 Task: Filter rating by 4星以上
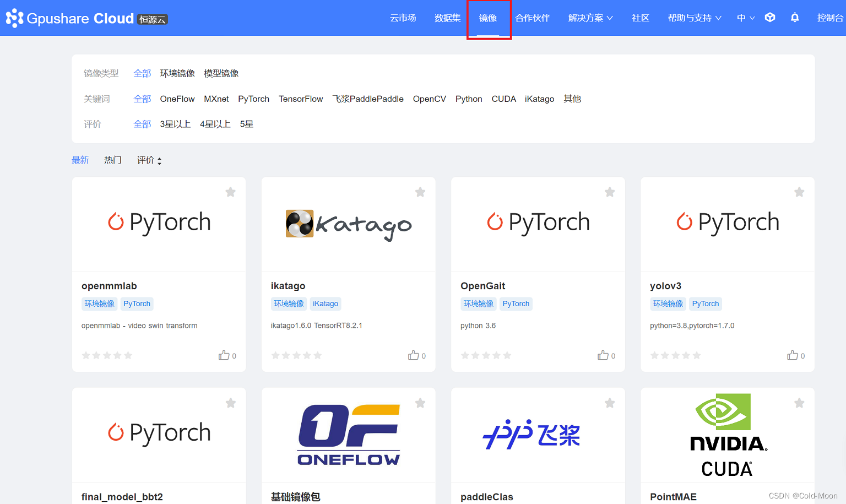click(x=215, y=124)
